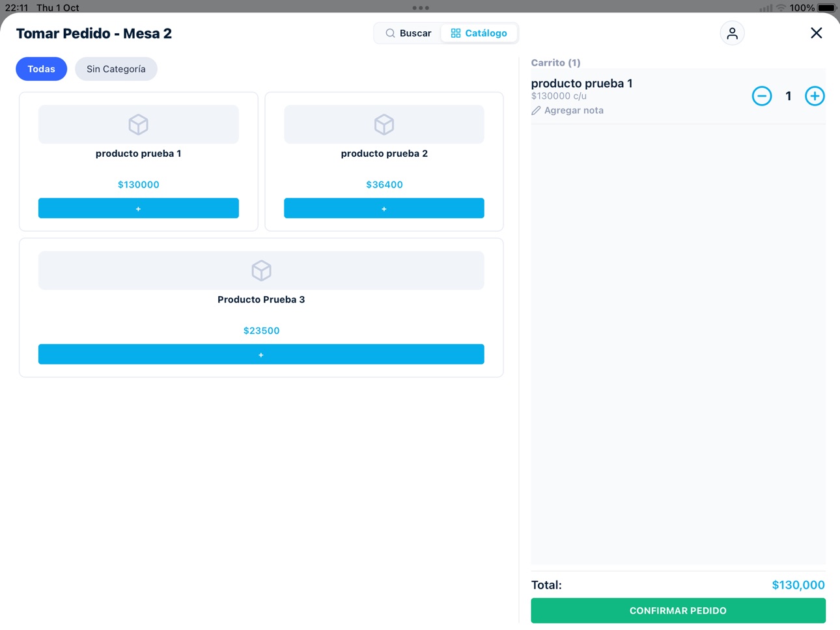
Task: Close the Tomar Pedido dialog
Action: [x=816, y=33]
